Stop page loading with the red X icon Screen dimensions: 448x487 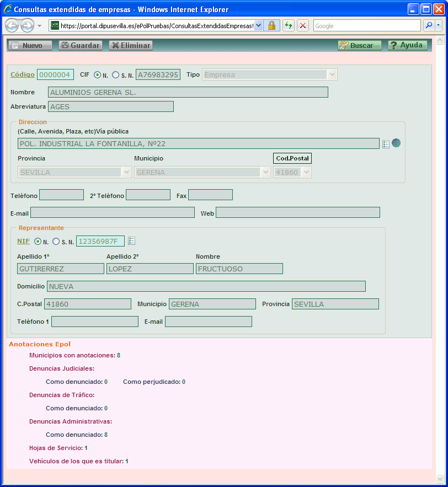coord(303,26)
